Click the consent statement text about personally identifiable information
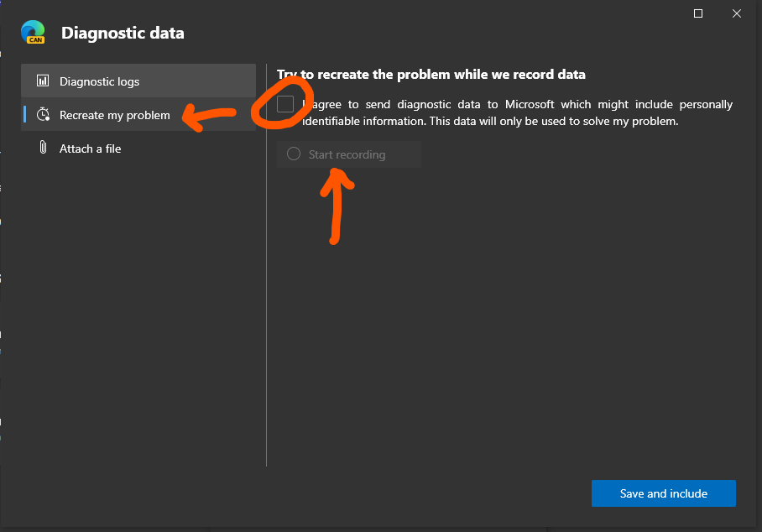Viewport: 762px width, 532px height. click(x=516, y=111)
